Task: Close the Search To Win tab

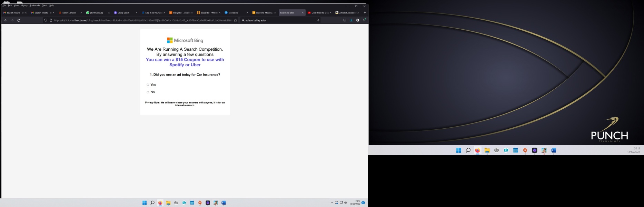Action: (x=303, y=13)
